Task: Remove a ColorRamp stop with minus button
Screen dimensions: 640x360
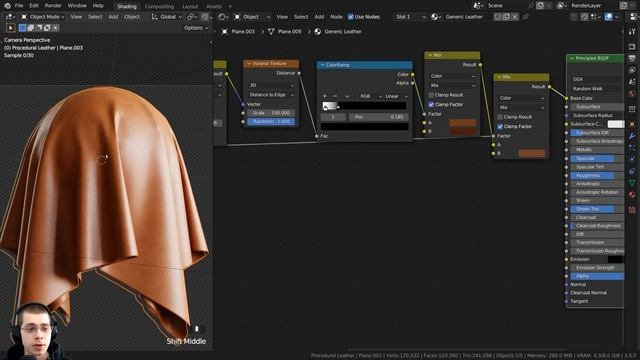Action: [x=335, y=96]
